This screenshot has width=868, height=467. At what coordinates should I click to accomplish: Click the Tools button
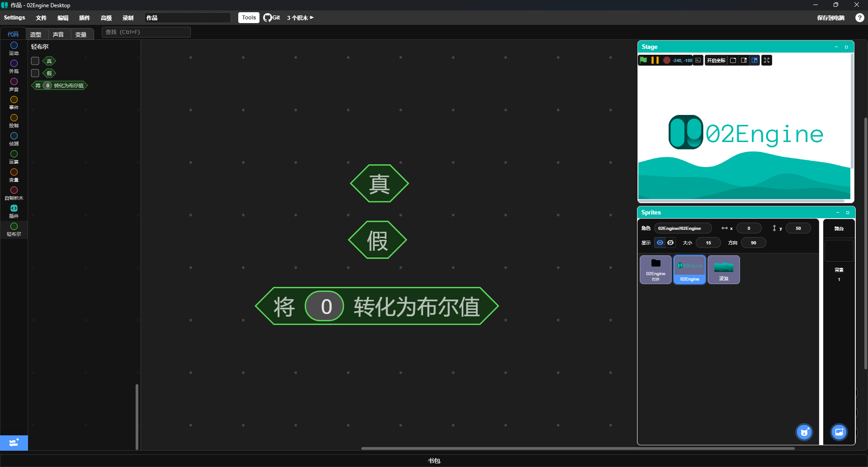(249, 18)
